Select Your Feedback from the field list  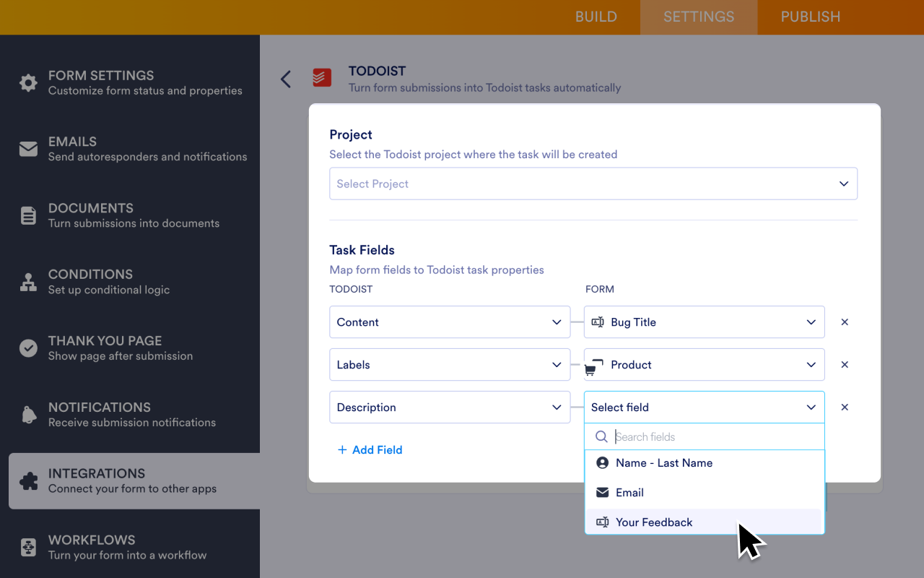(x=653, y=522)
